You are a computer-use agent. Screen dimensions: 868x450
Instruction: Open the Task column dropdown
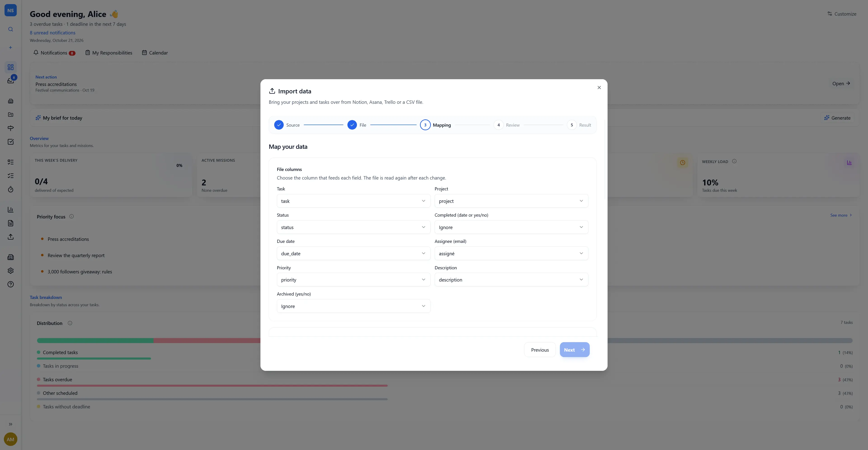pos(354,201)
